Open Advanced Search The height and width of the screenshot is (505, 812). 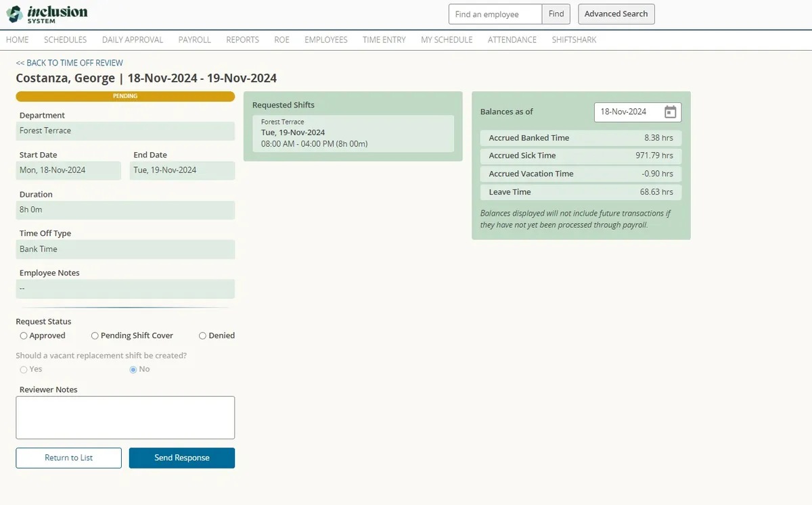(x=616, y=14)
